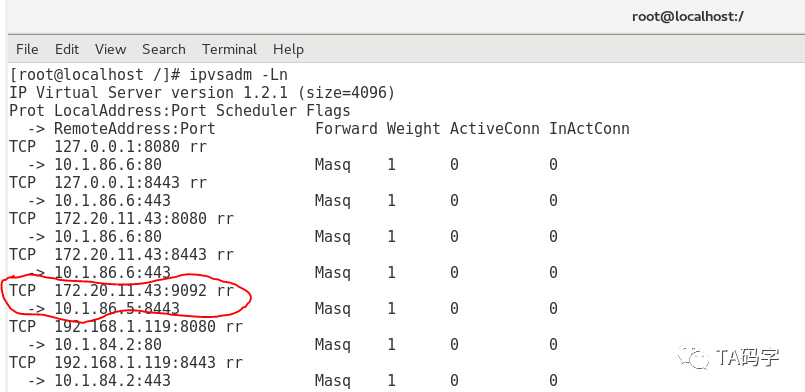
Task: Click the ipvsadm -Ln command text
Action: [239, 75]
